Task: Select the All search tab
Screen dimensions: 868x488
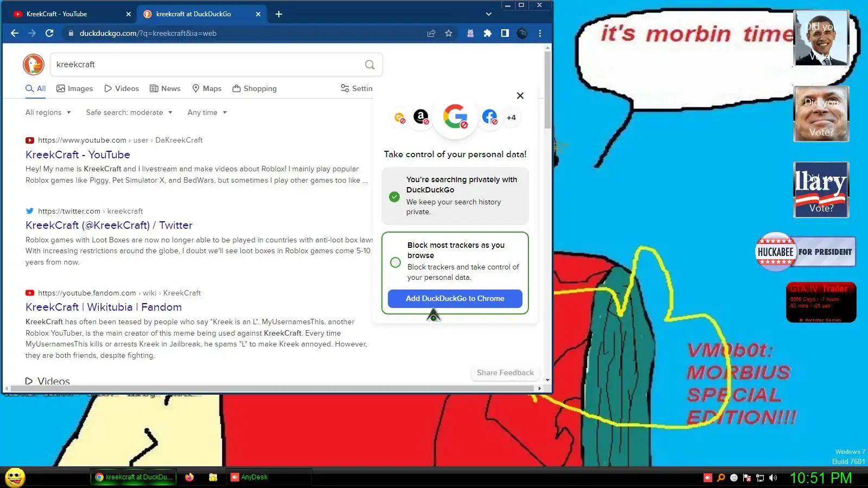Action: [x=36, y=88]
